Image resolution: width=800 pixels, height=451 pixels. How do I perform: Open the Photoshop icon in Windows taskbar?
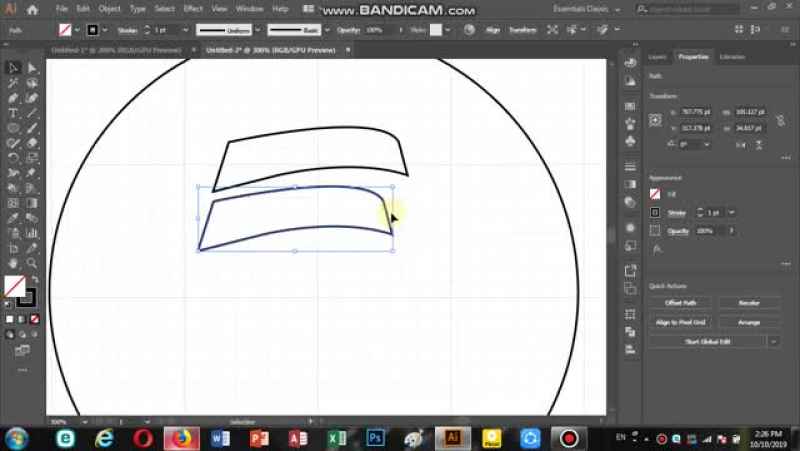pos(376,438)
